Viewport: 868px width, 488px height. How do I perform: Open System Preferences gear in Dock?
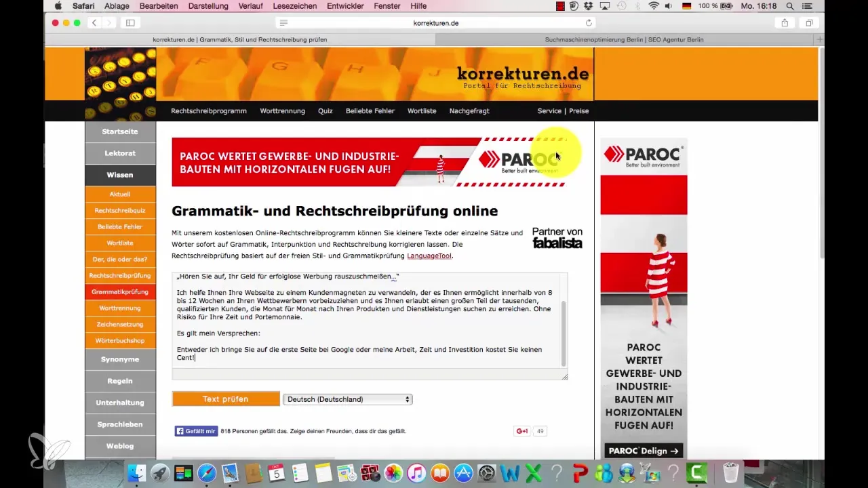tap(487, 472)
